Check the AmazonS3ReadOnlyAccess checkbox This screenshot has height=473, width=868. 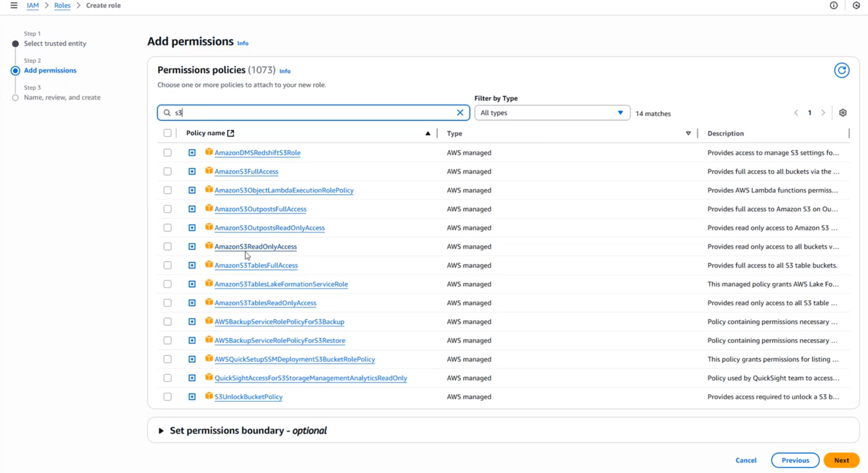[x=168, y=247]
